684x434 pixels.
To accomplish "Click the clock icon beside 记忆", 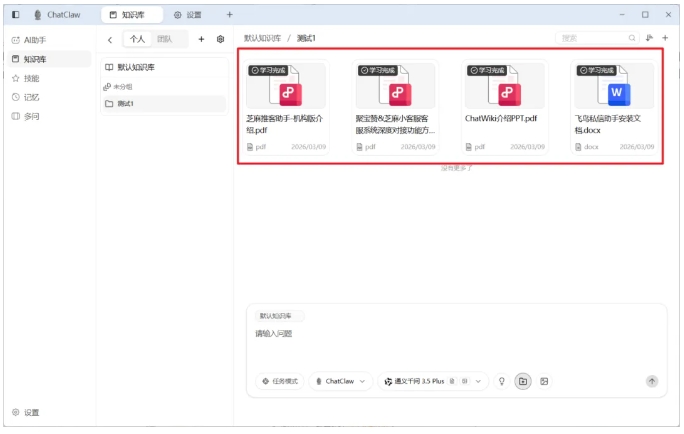I will click(x=16, y=97).
